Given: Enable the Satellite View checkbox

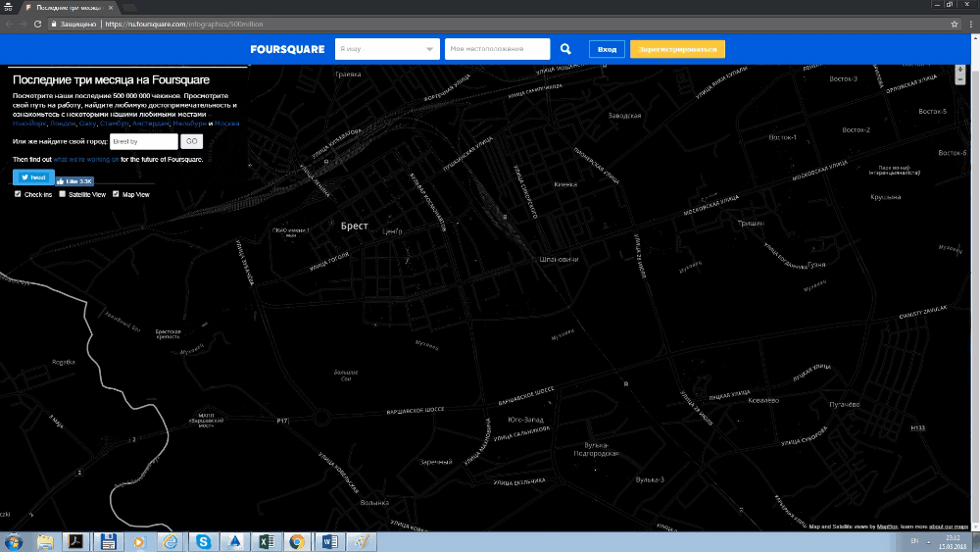Looking at the screenshot, I should click(63, 194).
